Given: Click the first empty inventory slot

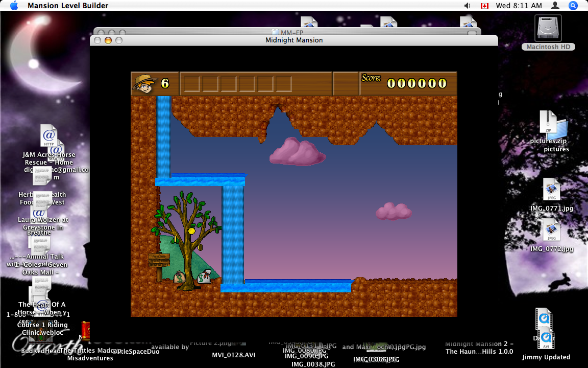Looking at the screenshot, I should pos(192,84).
